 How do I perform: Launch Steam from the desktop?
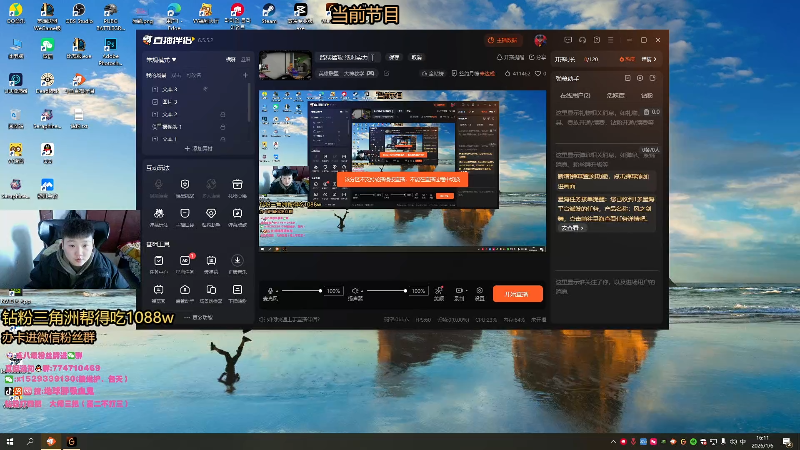(x=268, y=14)
